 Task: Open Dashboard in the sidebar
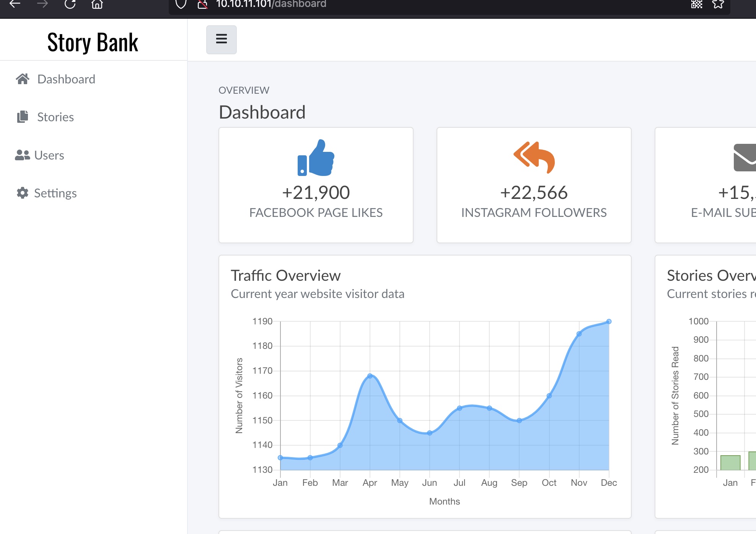[x=66, y=79]
